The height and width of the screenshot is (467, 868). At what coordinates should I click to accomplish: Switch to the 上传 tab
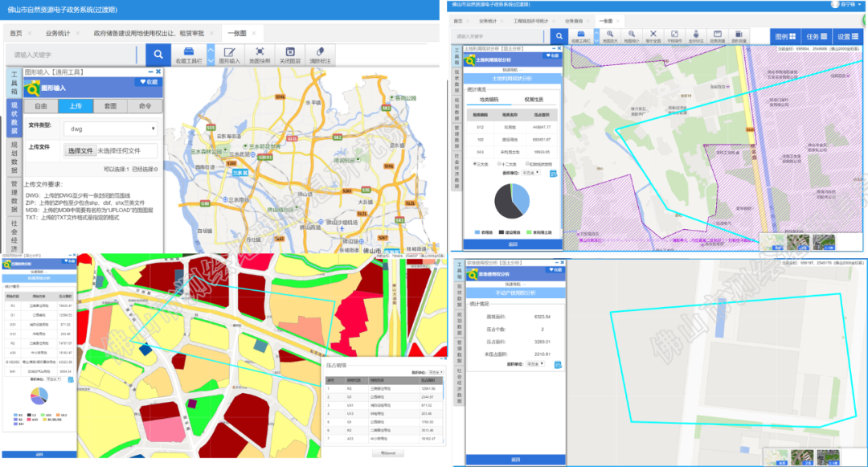pos(76,105)
